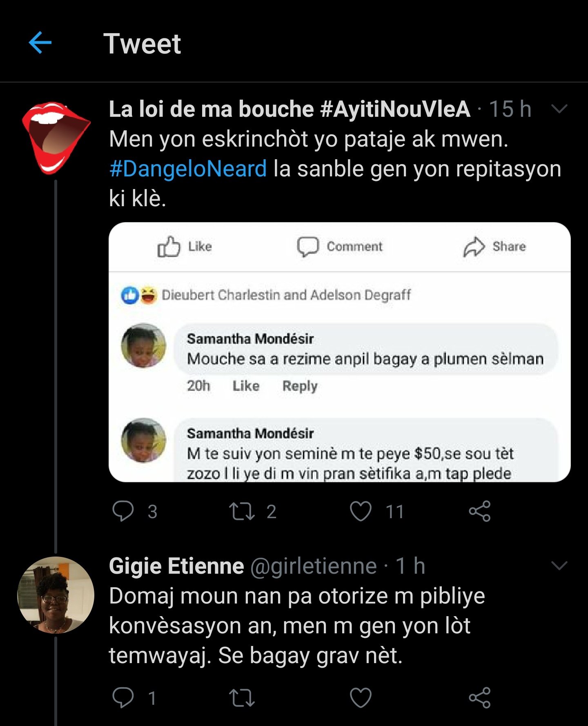Open options chevron on the first tweet
Image resolution: width=588 pixels, height=726 pixels.
pyautogui.click(x=559, y=109)
